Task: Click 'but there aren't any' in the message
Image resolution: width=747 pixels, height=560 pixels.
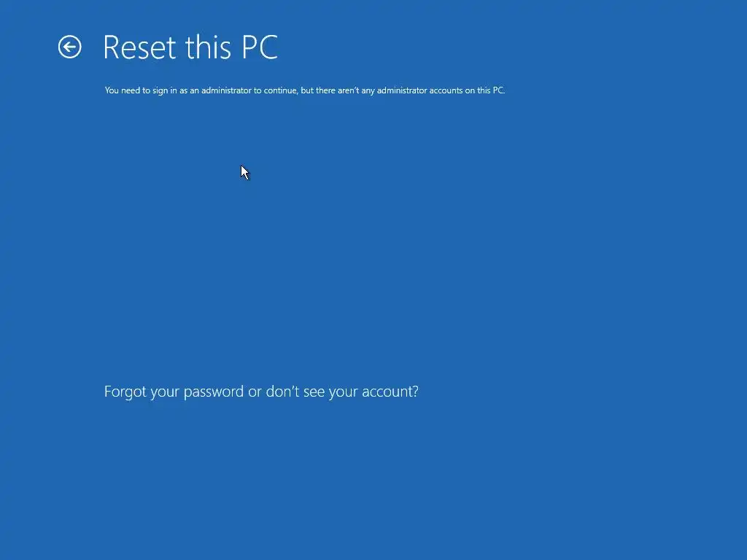Action: click(x=337, y=90)
